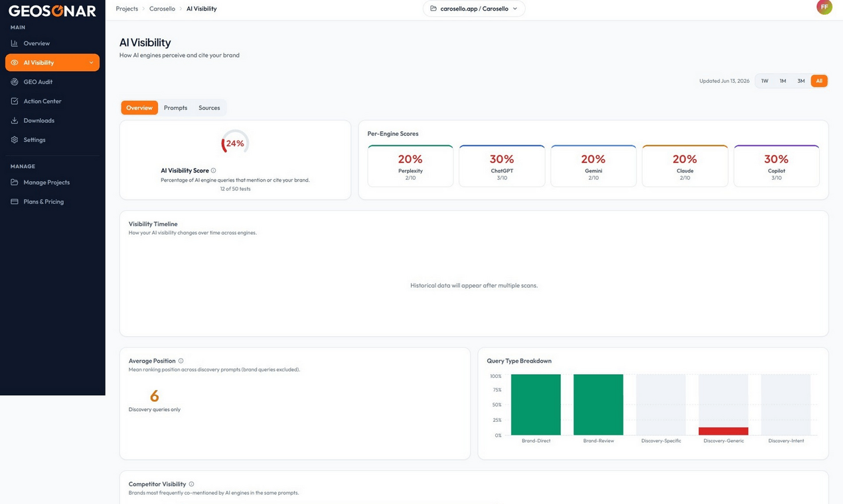Click the red Discovery-Generic bar in chart
The height and width of the screenshot is (504, 843).
point(724,431)
